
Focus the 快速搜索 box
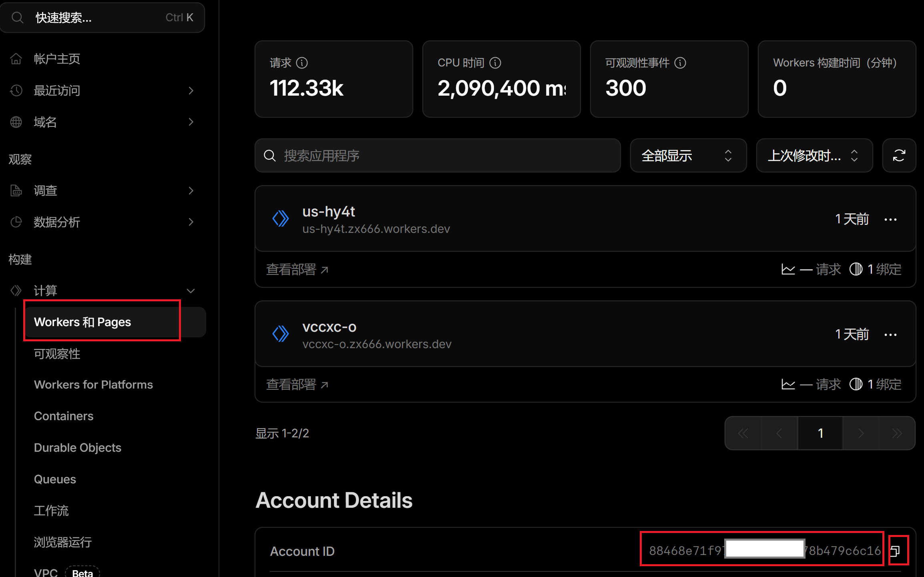pyautogui.click(x=102, y=18)
